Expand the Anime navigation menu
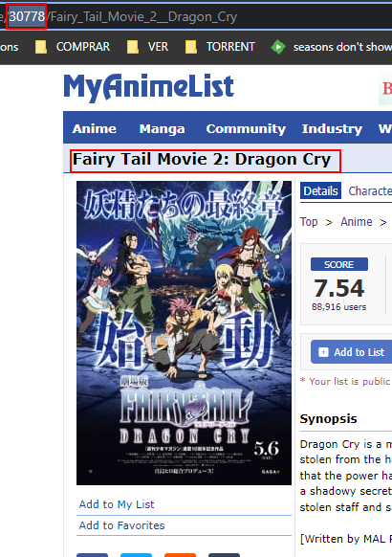 (95, 128)
